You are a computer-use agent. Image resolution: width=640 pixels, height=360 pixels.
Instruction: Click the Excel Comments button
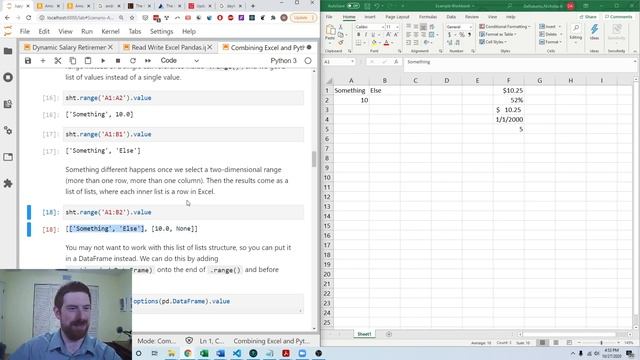pyautogui.click(x=618, y=17)
